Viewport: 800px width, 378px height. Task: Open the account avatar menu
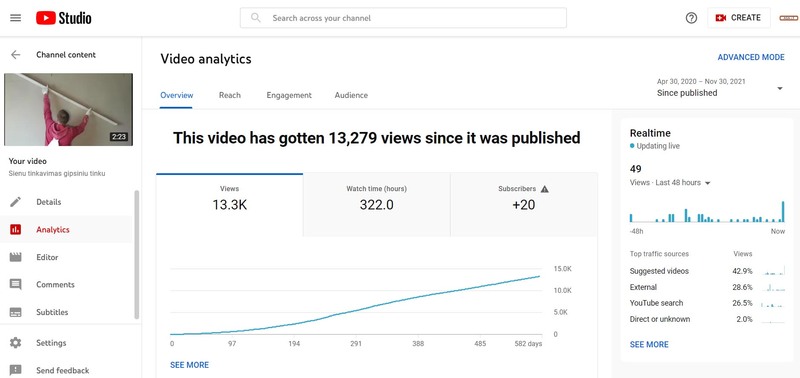[x=789, y=18]
